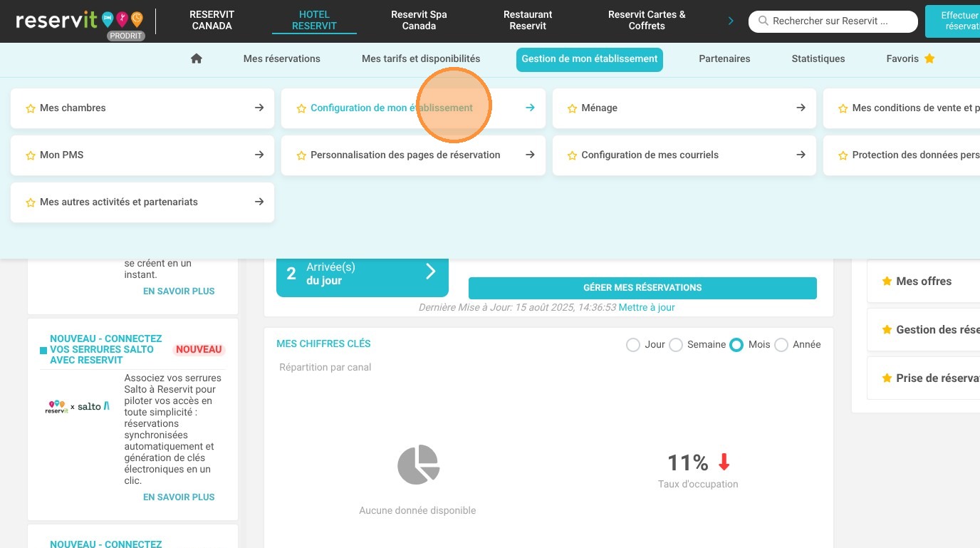Click arrow on Ménage card

pos(801,108)
